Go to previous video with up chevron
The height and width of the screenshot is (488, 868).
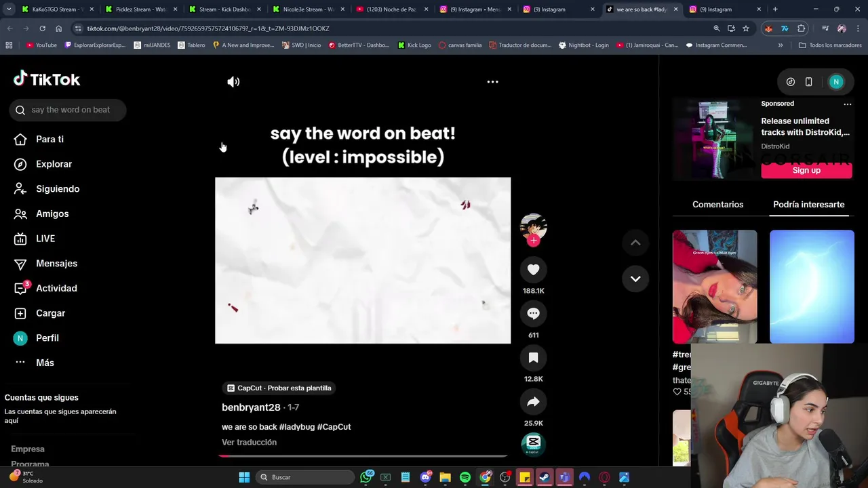coord(635,243)
